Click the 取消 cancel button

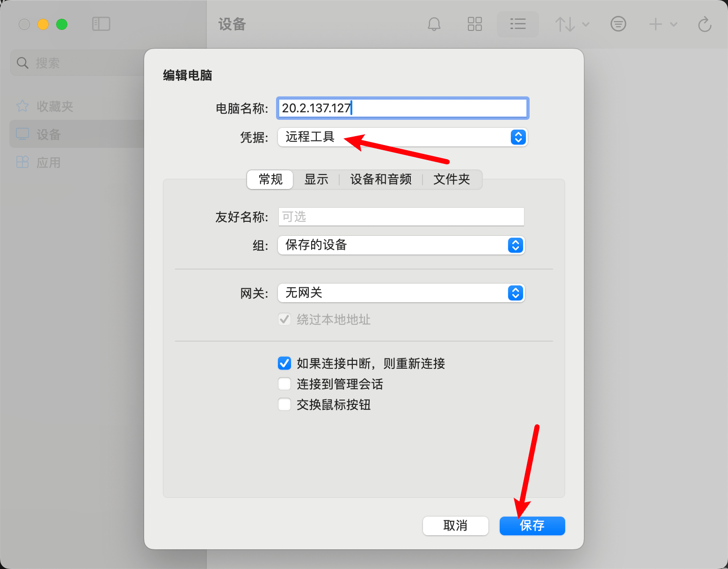(x=455, y=525)
